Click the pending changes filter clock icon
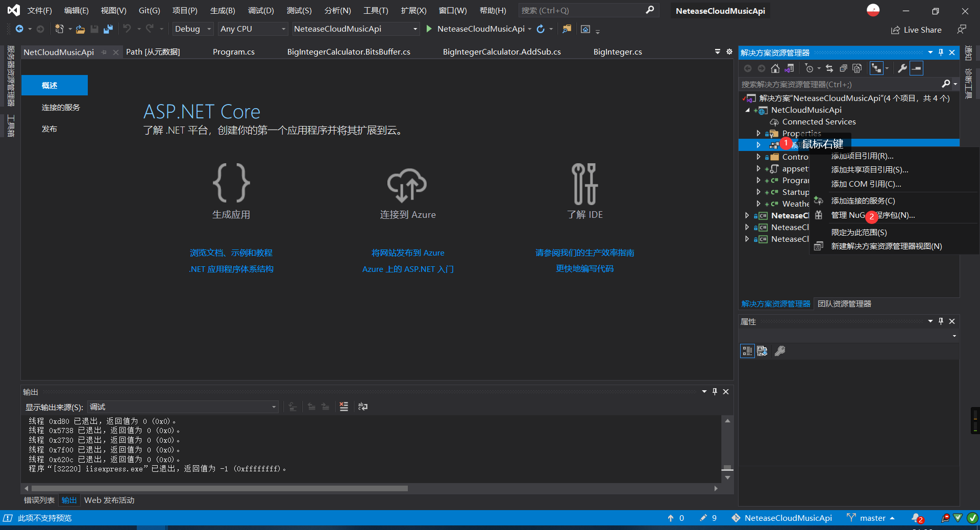The width and height of the screenshot is (980, 530). 809,68
